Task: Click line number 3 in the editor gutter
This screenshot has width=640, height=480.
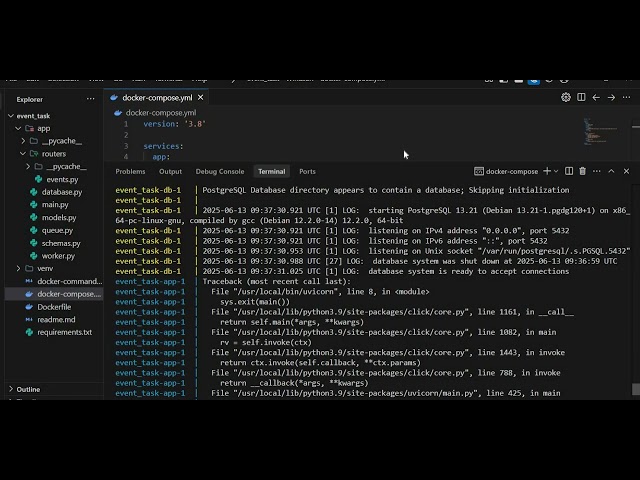Action: (x=126, y=146)
